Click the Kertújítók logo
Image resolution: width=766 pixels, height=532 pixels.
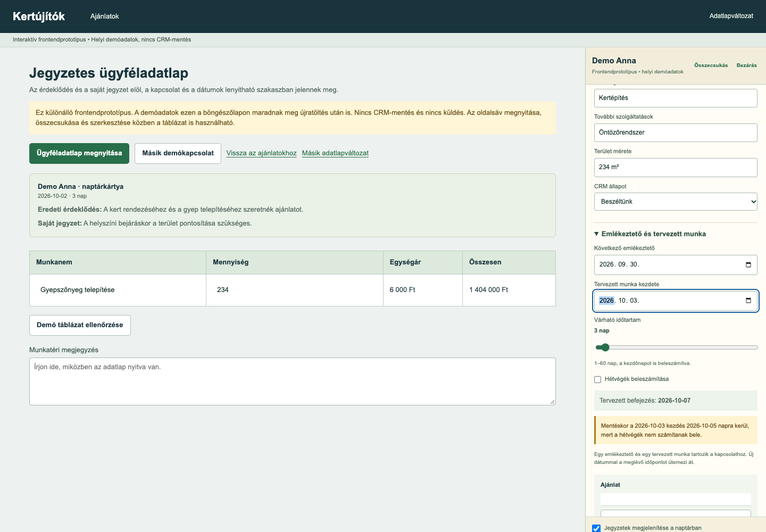click(39, 16)
